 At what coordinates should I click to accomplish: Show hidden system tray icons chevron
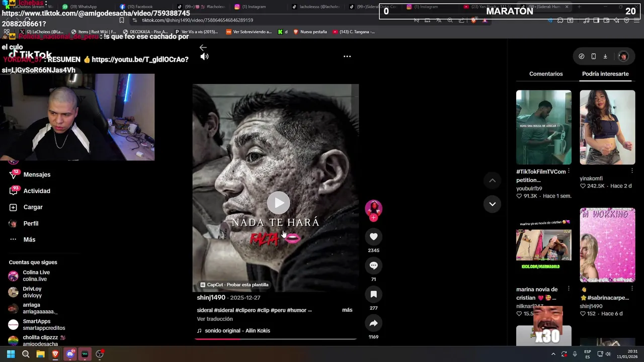point(553,354)
